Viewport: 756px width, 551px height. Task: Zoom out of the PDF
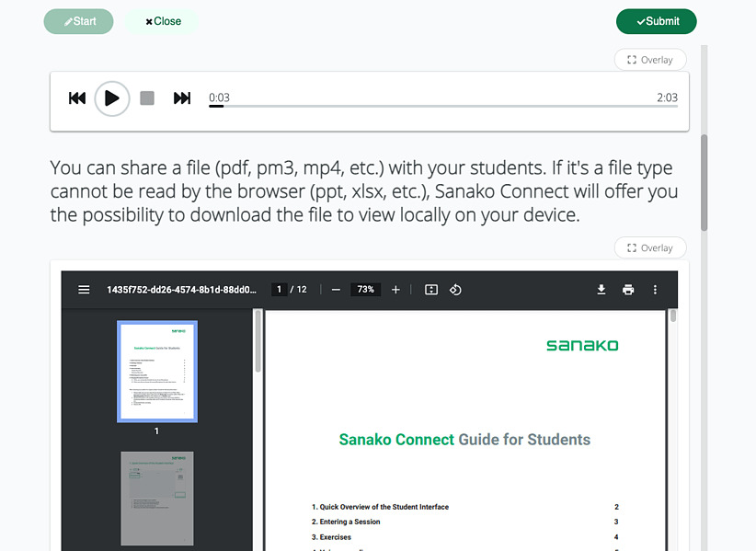(336, 290)
